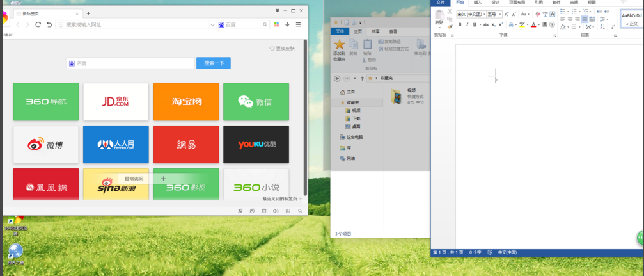Image resolution: width=644 pixels, height=276 pixels.
Task: Click the blue 搜索一下 button
Action: tap(213, 63)
